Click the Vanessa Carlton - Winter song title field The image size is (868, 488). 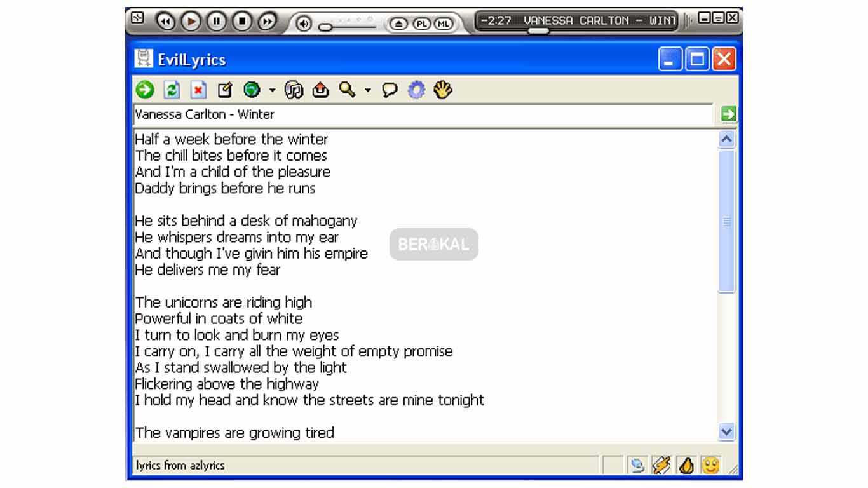pos(423,114)
